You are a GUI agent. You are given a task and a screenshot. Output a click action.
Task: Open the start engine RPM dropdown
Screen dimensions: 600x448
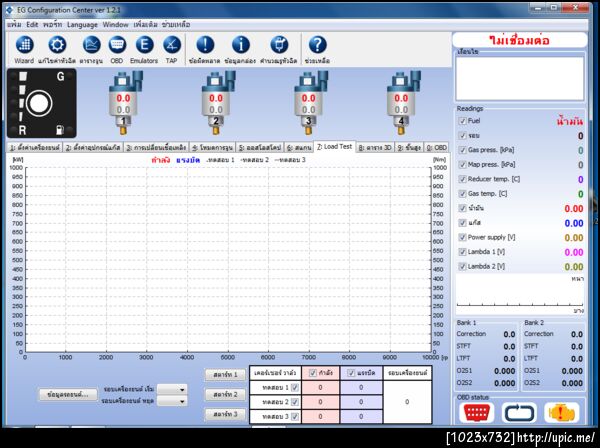172,389
